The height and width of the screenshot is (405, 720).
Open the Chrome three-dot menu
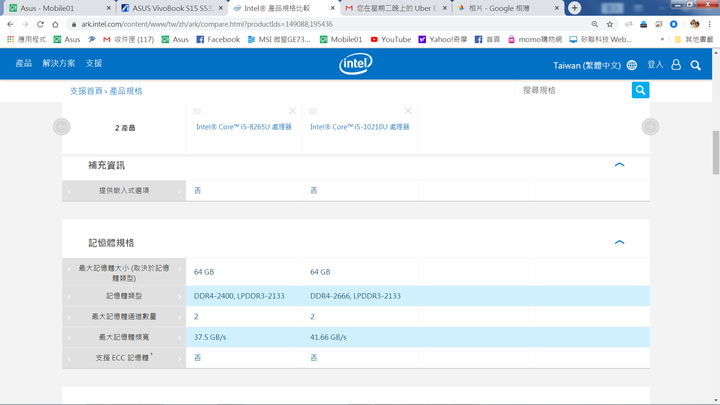point(710,24)
